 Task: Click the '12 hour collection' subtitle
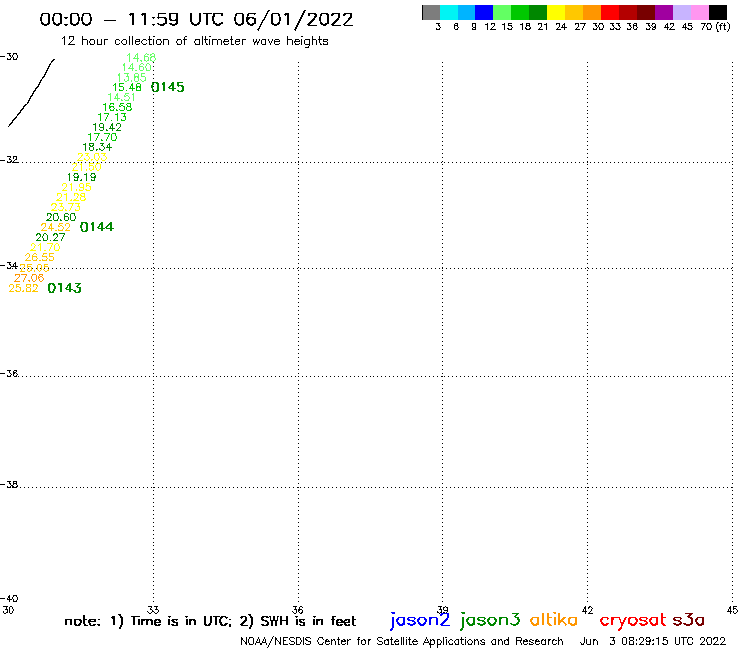click(x=194, y=41)
